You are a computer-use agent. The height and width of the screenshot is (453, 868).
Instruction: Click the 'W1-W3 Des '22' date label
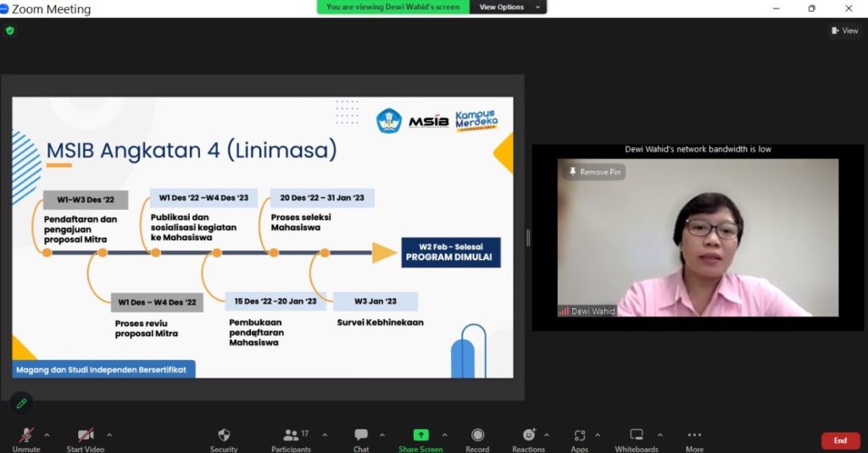click(86, 200)
